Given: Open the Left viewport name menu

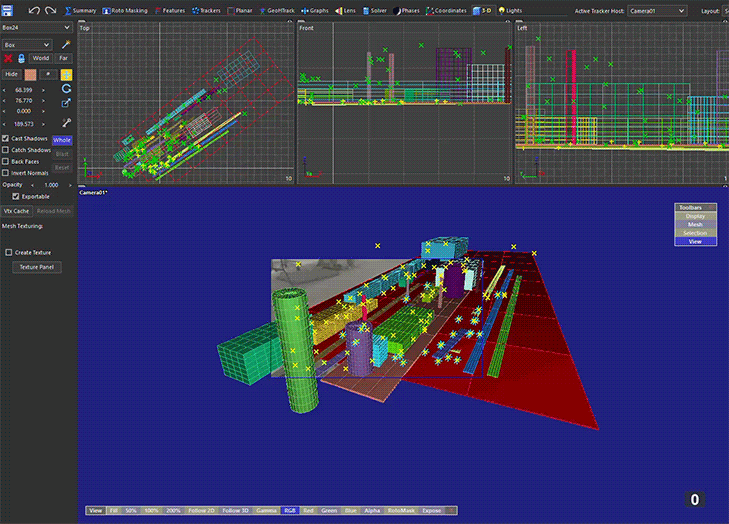Looking at the screenshot, I should 522,28.
